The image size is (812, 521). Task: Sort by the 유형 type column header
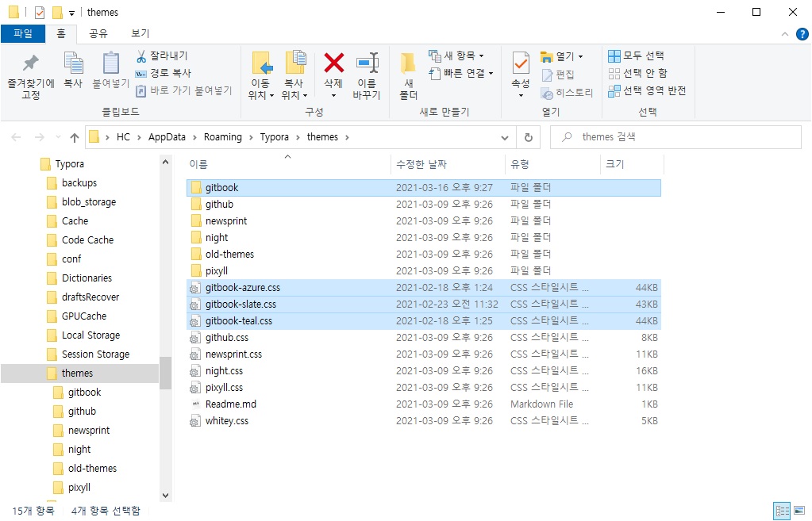tap(552, 164)
